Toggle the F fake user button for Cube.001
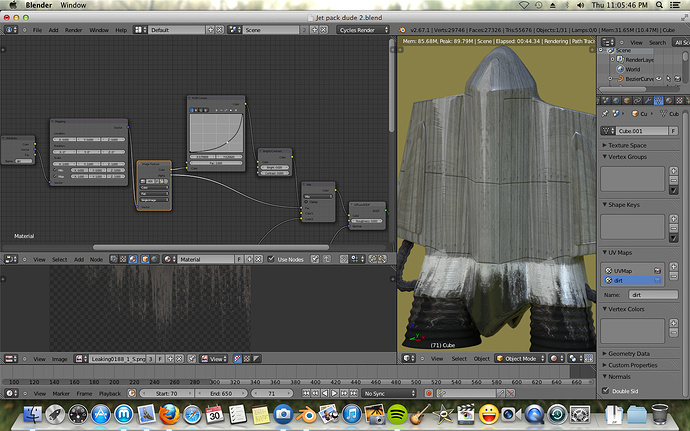 (x=673, y=131)
